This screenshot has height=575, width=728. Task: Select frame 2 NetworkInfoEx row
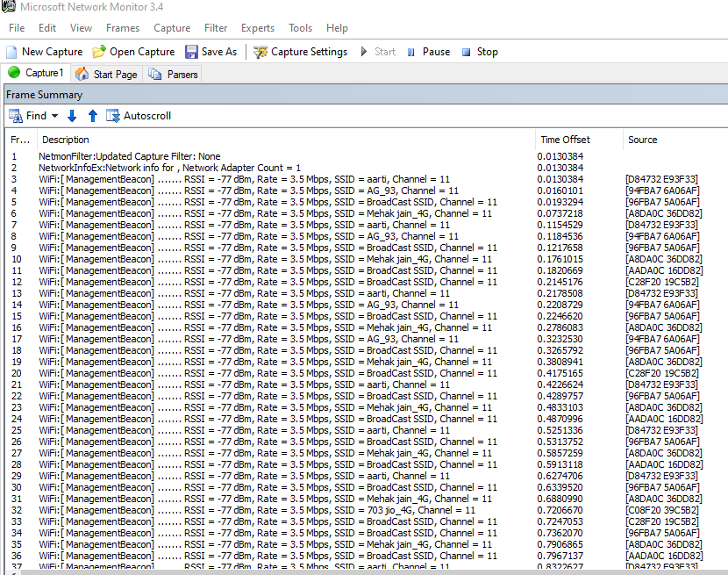point(367,168)
